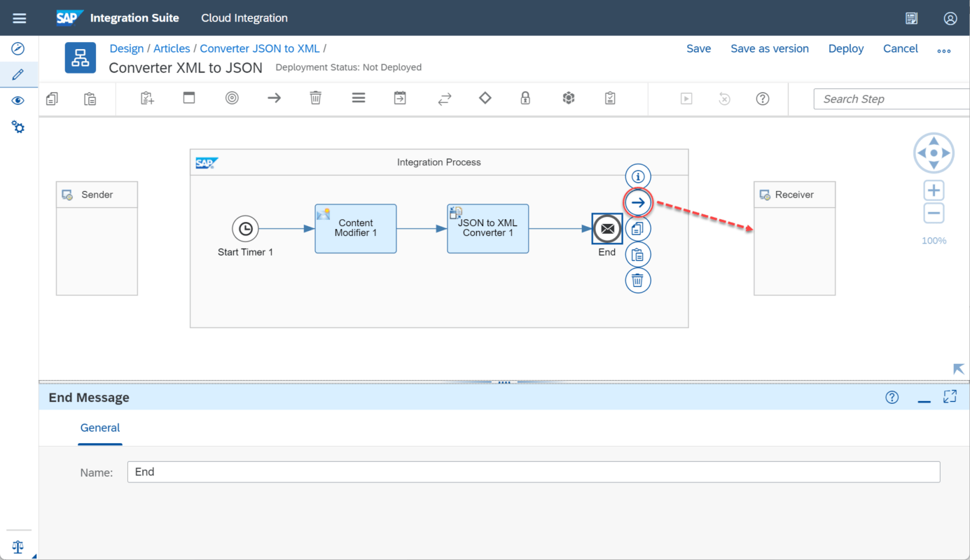Click Save as version
Screen dimensions: 970x560
coord(770,48)
